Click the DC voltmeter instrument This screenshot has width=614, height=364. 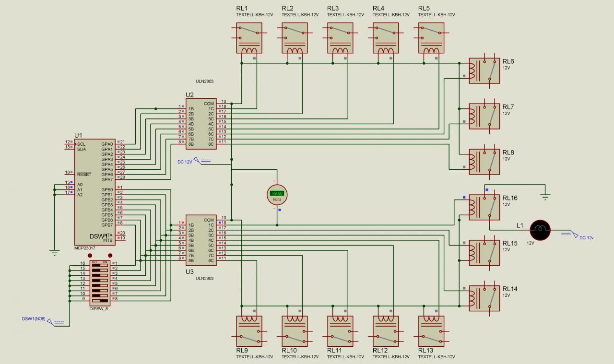(x=276, y=194)
